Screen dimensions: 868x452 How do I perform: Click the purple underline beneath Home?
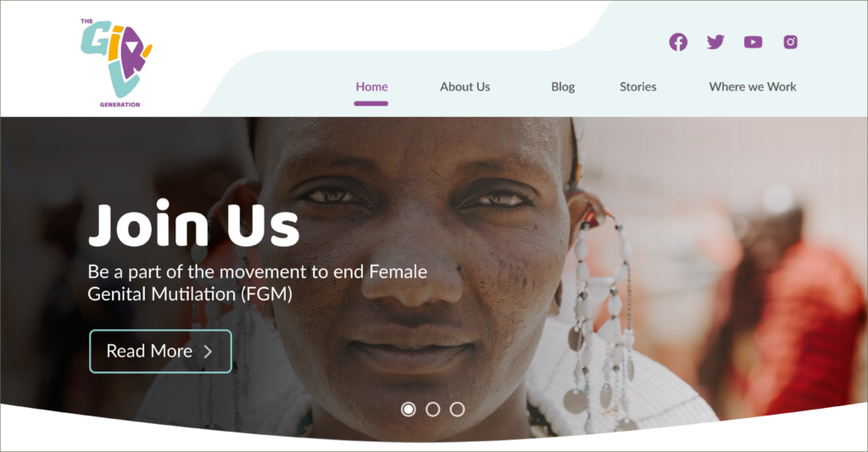(371, 103)
